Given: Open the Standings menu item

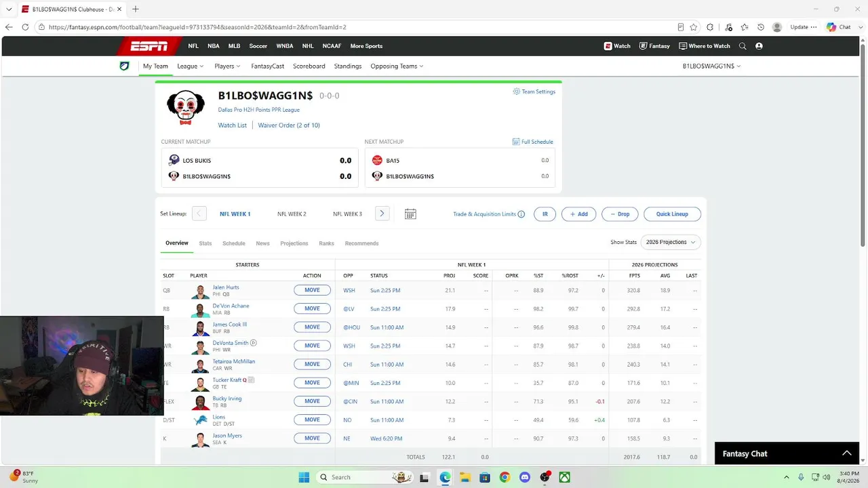Looking at the screenshot, I should click(x=348, y=66).
